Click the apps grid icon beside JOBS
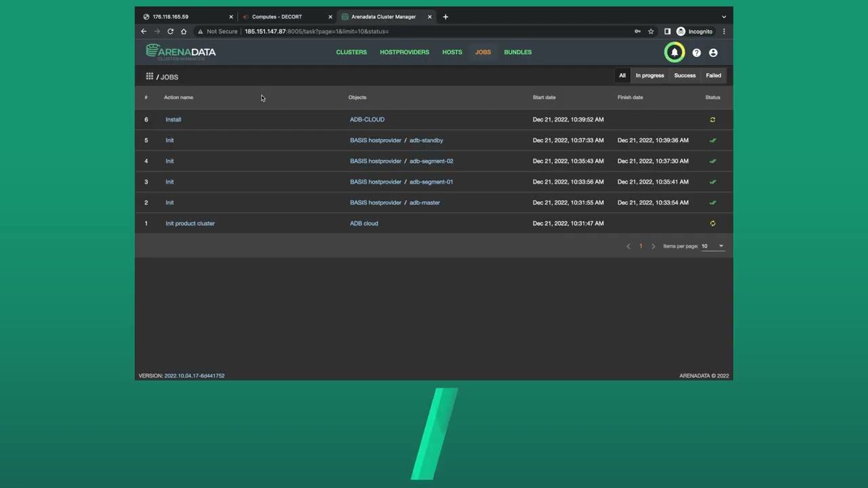Viewport: 868px width, 488px height. click(149, 77)
